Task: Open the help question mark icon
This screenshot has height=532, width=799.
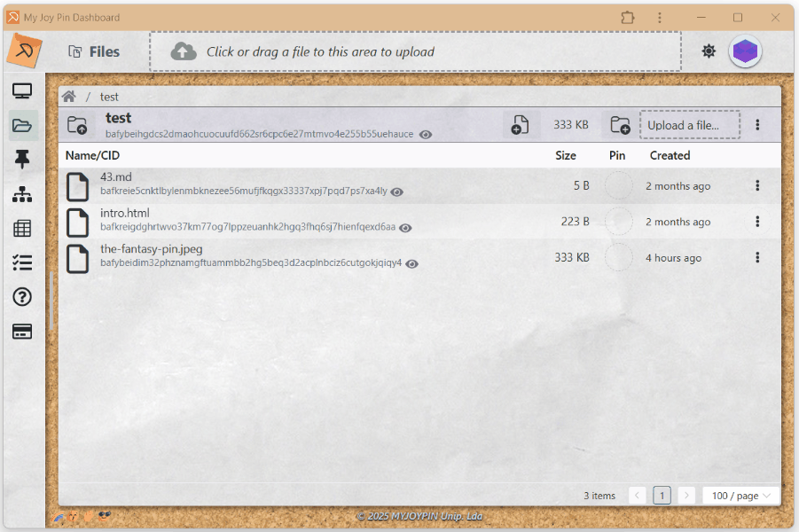Action: tap(22, 297)
